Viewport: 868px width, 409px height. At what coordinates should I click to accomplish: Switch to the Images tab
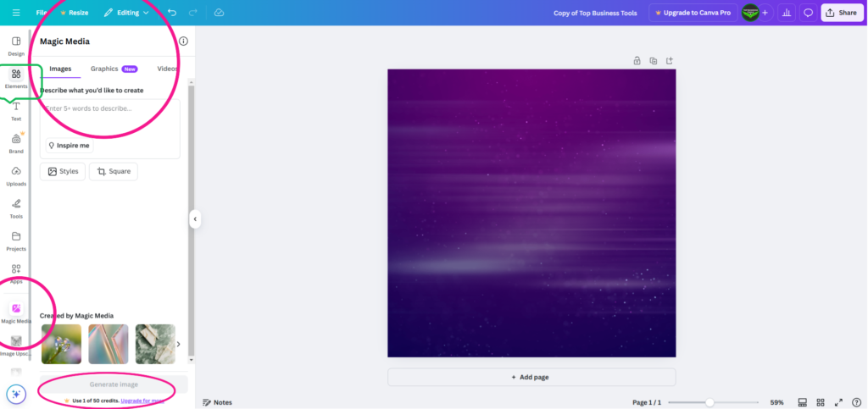click(x=60, y=69)
